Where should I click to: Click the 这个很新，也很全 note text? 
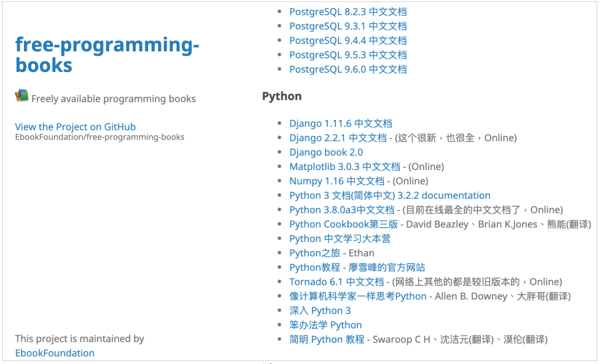coord(436,138)
